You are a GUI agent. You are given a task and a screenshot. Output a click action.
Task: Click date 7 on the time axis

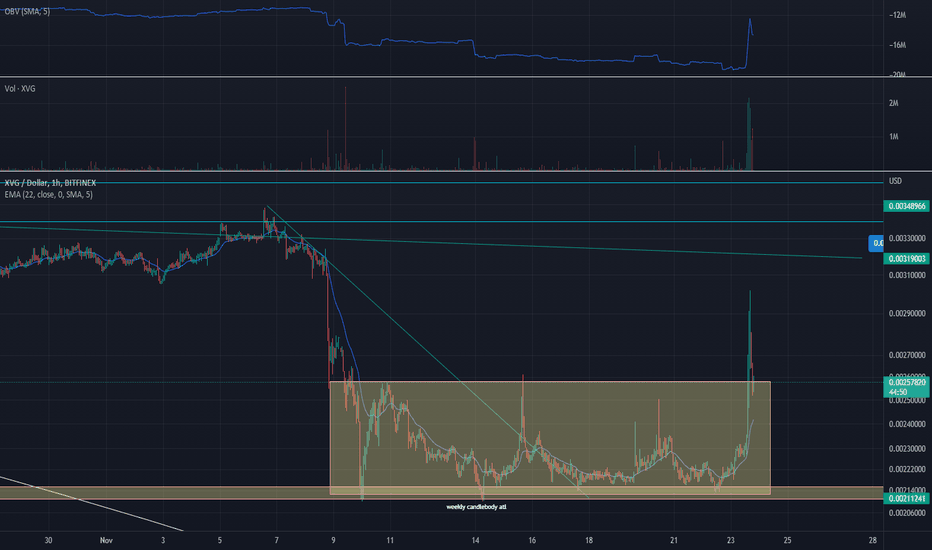point(276,540)
